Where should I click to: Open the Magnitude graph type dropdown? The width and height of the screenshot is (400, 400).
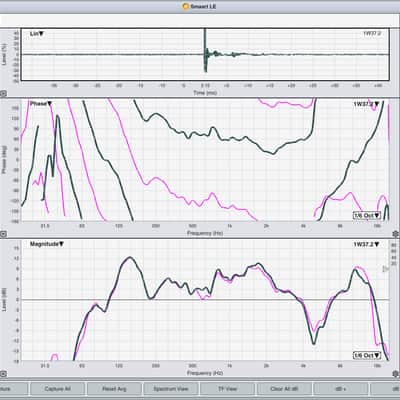[x=47, y=244]
